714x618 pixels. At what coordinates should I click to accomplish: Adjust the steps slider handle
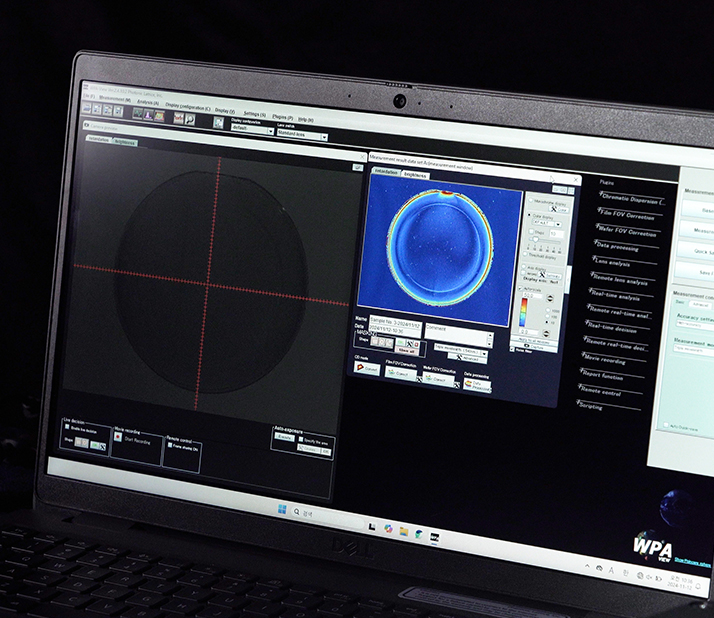click(536, 240)
